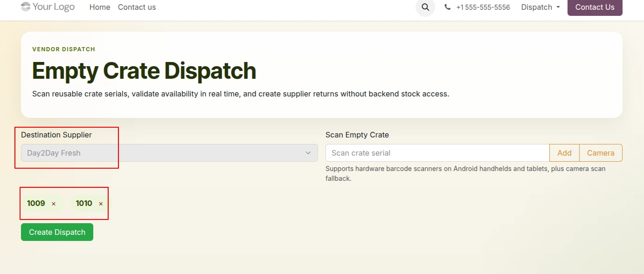This screenshot has width=644, height=274.
Task: Click the phone icon beside the number
Action: point(448,7)
